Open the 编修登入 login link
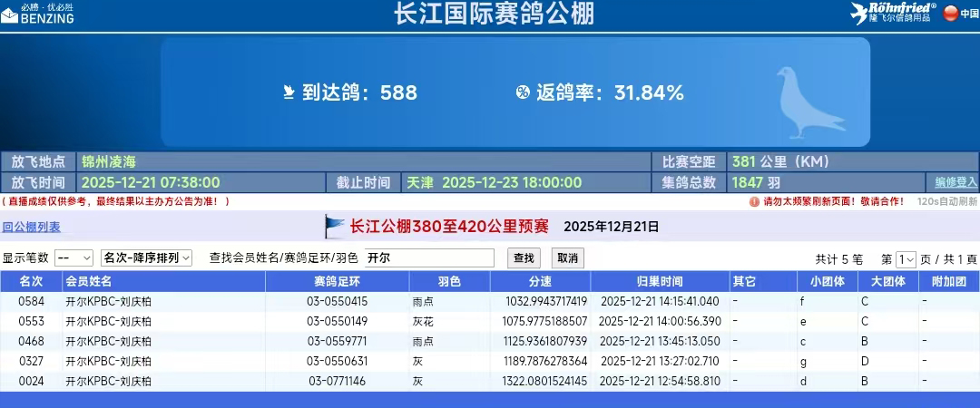This screenshot has width=980, height=408. 956,182
